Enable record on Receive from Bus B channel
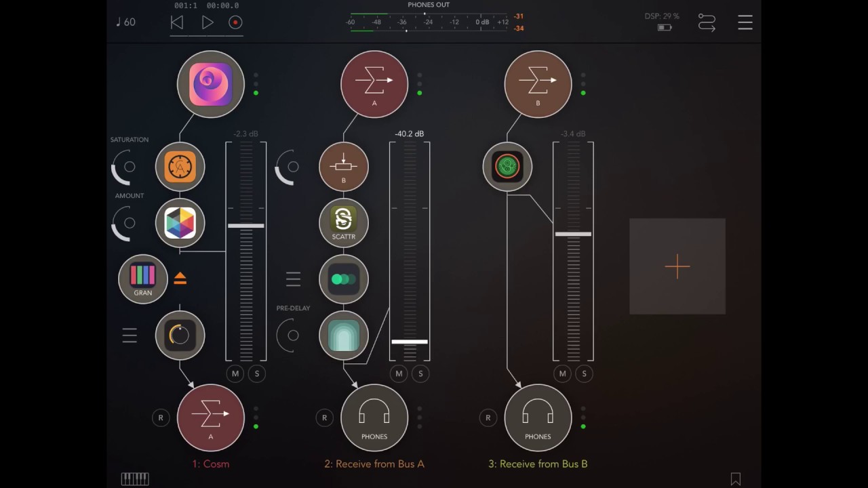The image size is (868, 488). [488, 418]
